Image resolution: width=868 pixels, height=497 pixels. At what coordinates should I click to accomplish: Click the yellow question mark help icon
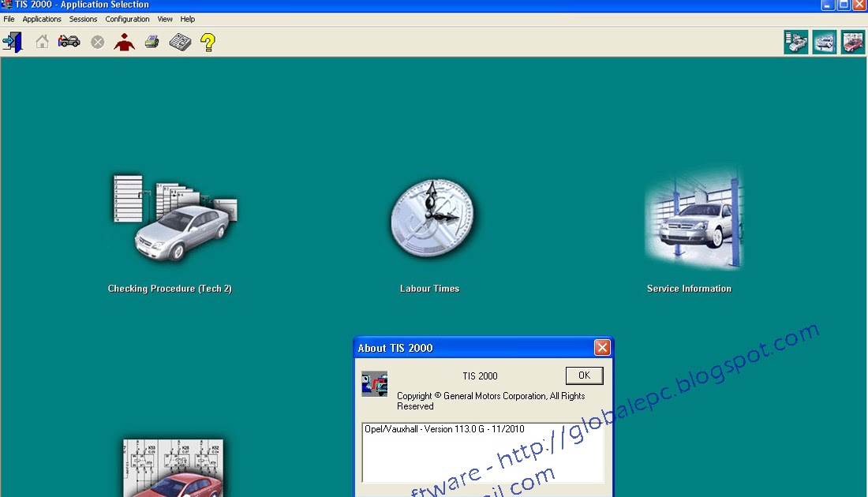pos(208,42)
